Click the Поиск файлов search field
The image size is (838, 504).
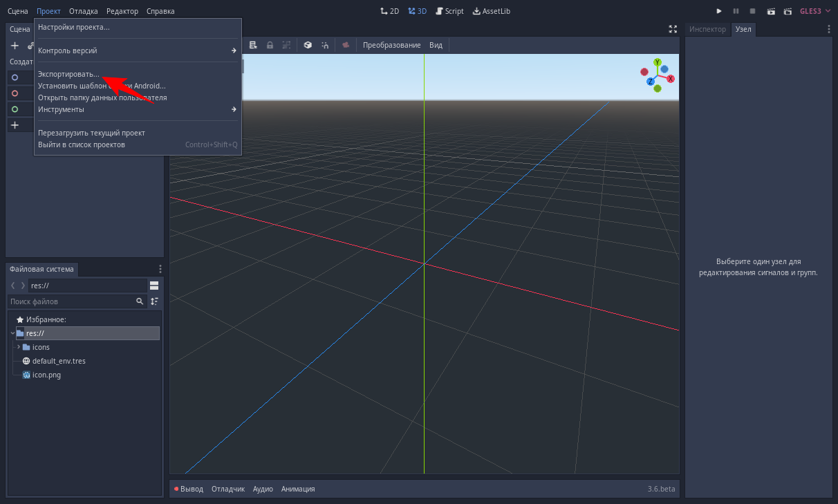(76, 301)
